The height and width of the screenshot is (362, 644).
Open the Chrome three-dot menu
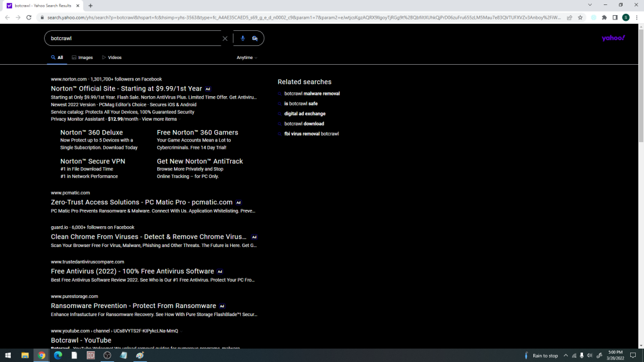[x=636, y=18]
